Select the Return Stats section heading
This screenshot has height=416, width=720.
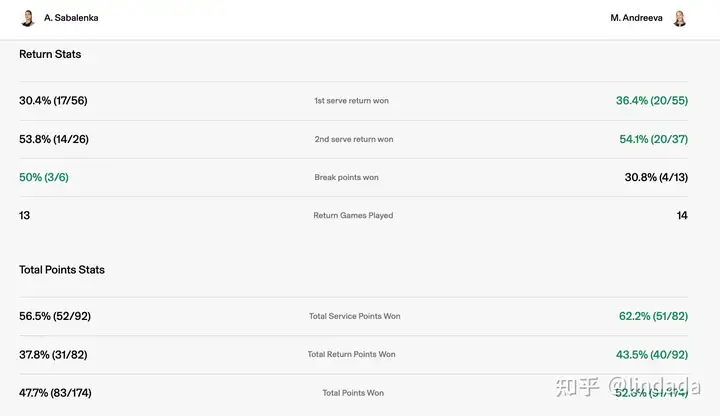(x=50, y=54)
